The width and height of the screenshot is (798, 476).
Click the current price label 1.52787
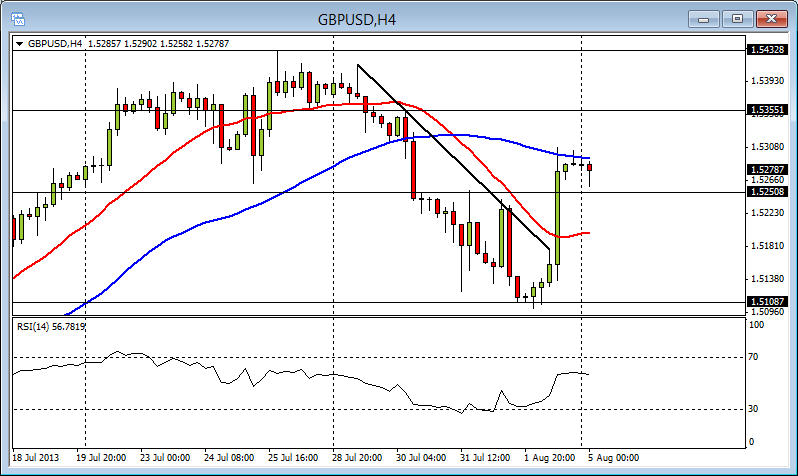768,170
